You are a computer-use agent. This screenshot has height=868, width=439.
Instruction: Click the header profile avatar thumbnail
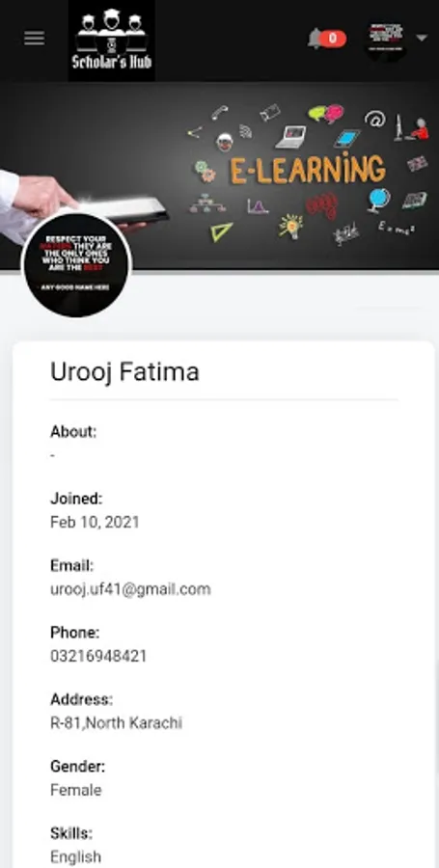click(386, 40)
